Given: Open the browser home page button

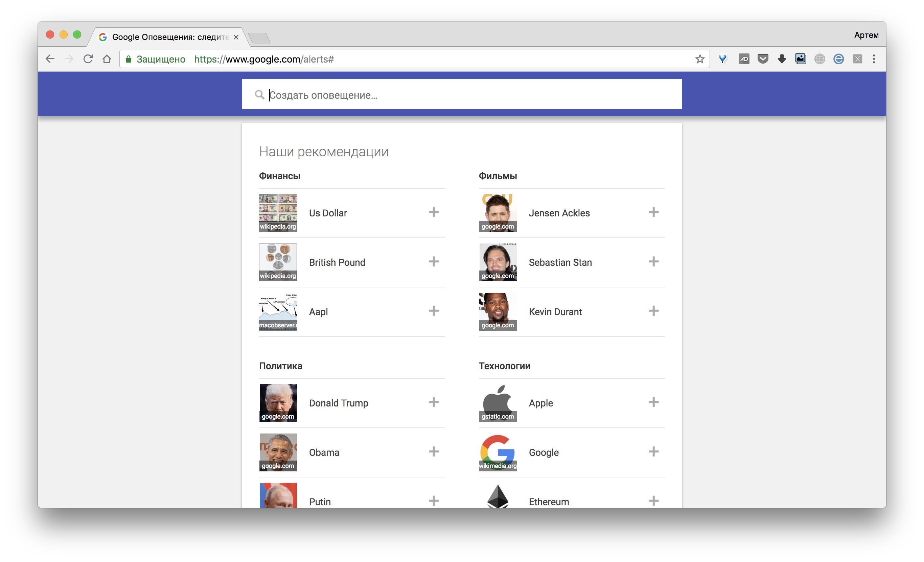Looking at the screenshot, I should tap(107, 59).
